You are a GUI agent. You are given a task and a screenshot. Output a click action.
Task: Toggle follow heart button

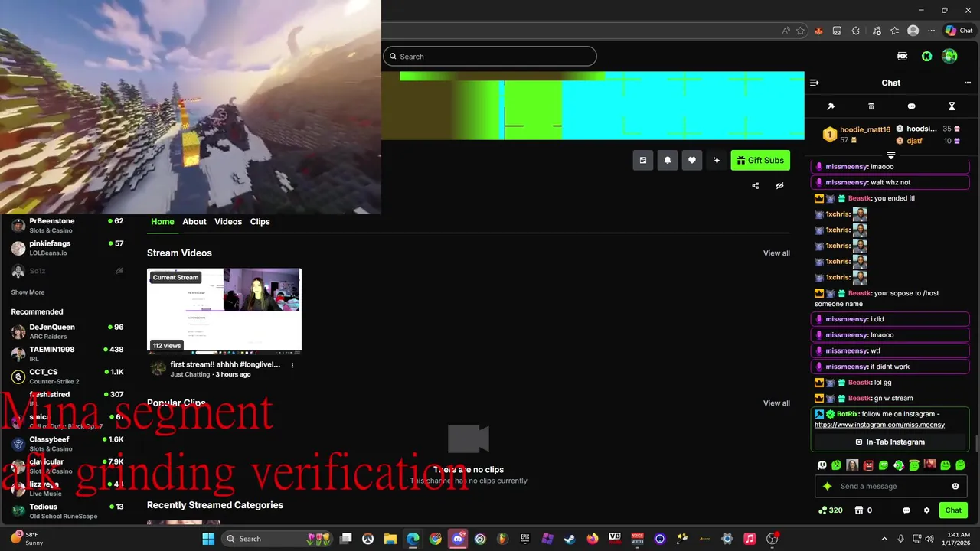coord(692,160)
